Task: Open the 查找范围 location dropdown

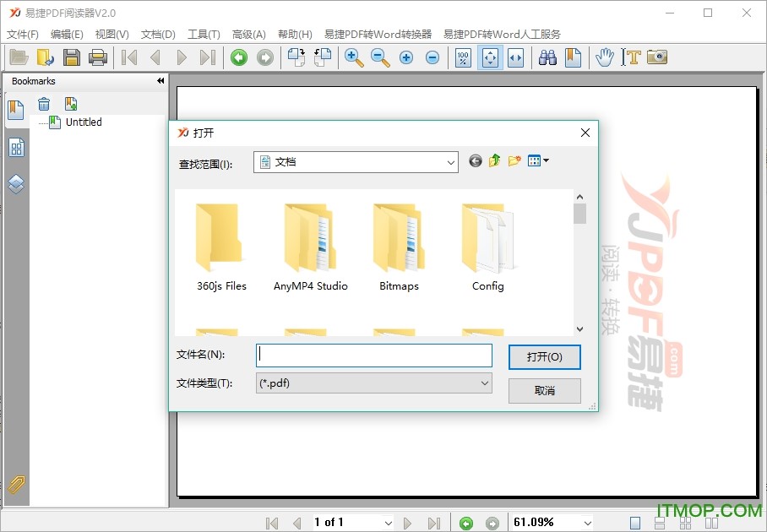Action: coord(450,160)
